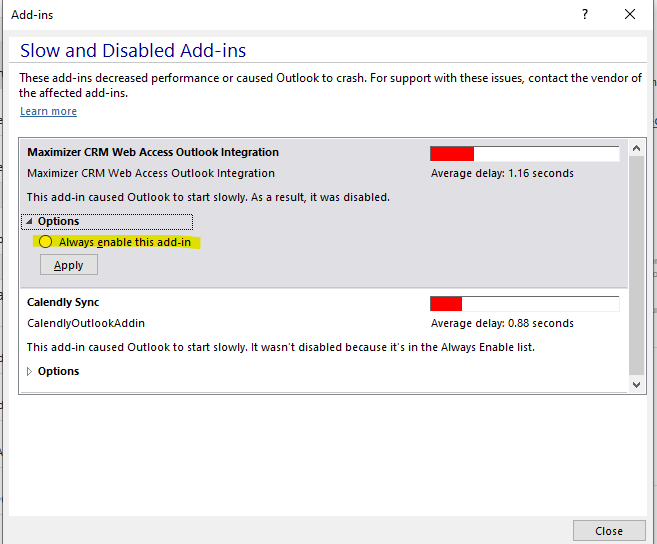
Task: Click the scroll up arrow in add-ins list
Action: click(x=636, y=148)
